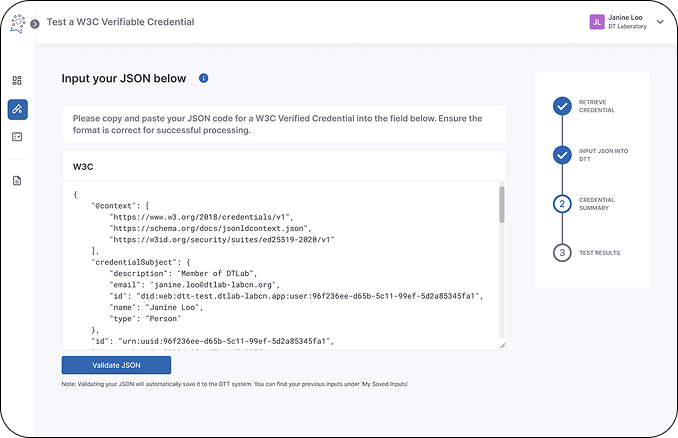Image resolution: width=678 pixels, height=438 pixels.
Task: Open the checklist icon in sidebar
Action: point(17,137)
